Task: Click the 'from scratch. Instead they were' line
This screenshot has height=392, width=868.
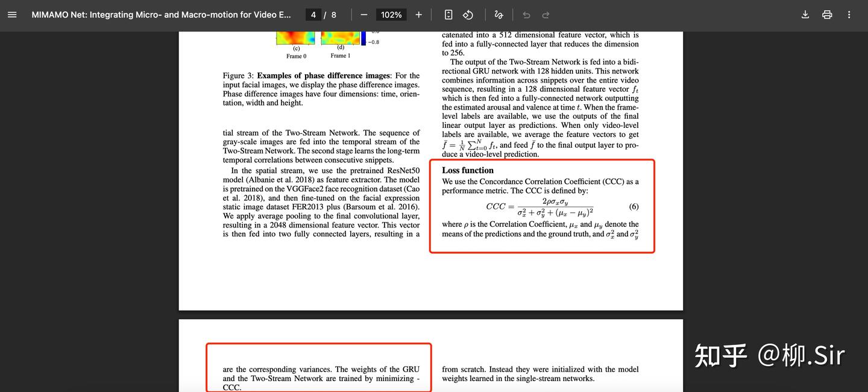Action: tap(540, 369)
